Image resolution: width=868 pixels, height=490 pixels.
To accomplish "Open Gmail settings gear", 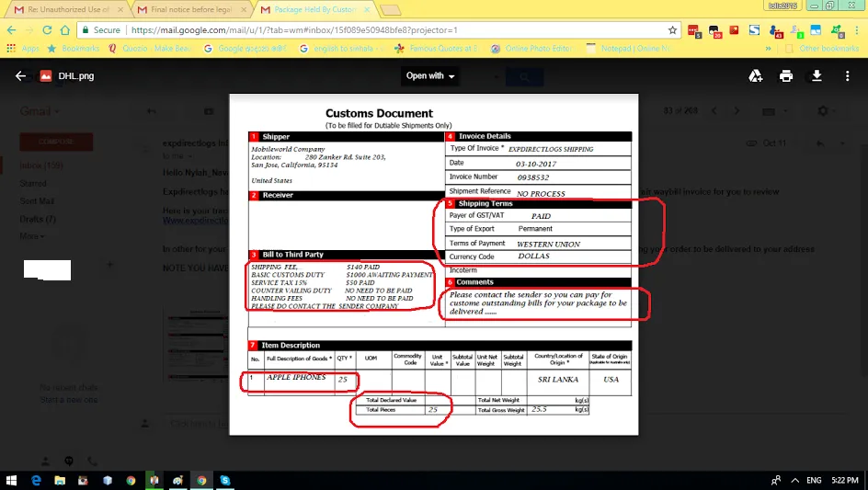I will click(x=823, y=110).
